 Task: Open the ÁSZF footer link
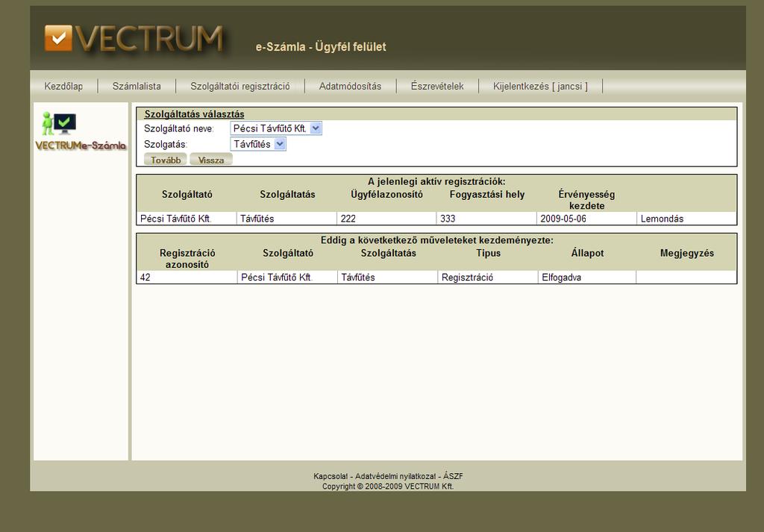453,476
